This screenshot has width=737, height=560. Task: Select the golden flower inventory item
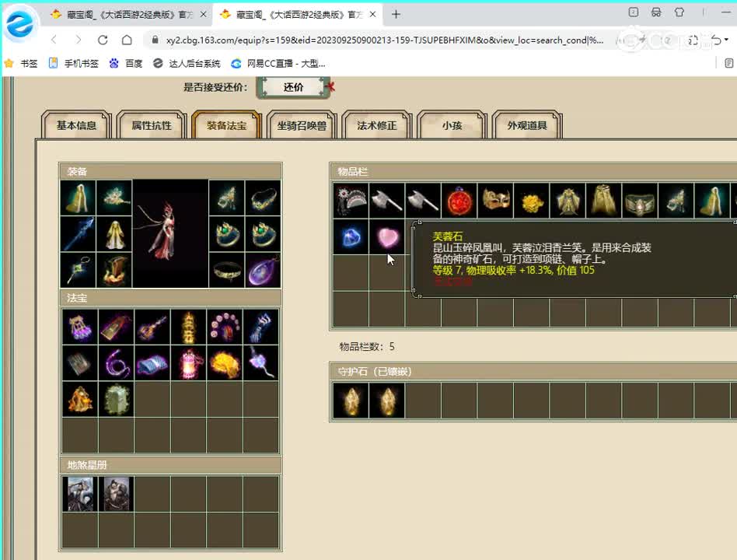[x=532, y=201]
